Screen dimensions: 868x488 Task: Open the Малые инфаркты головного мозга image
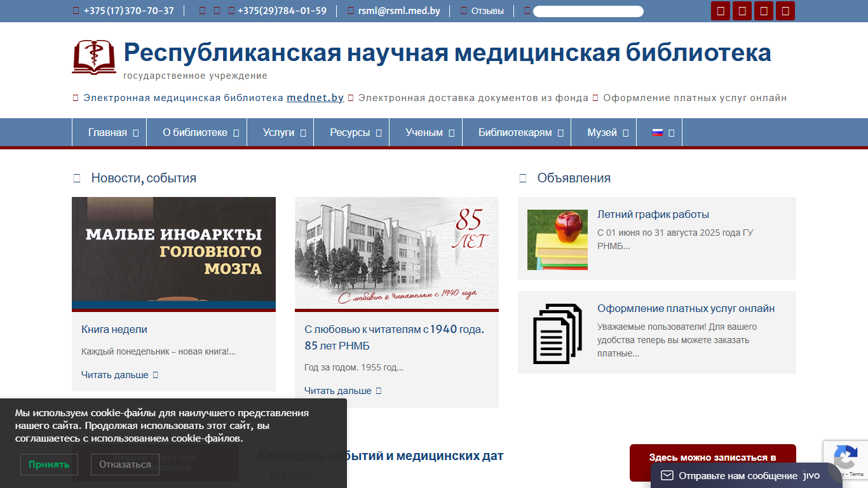tap(173, 253)
